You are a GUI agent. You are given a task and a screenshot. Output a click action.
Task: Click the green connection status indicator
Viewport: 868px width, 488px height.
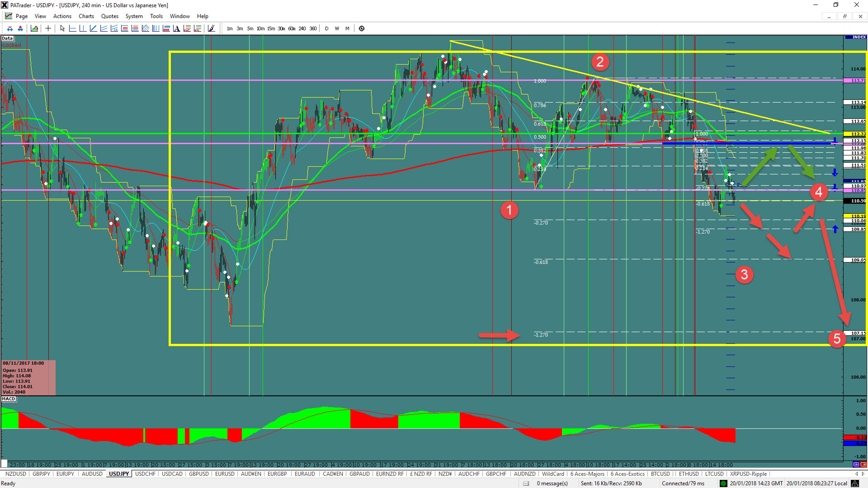[723, 483]
